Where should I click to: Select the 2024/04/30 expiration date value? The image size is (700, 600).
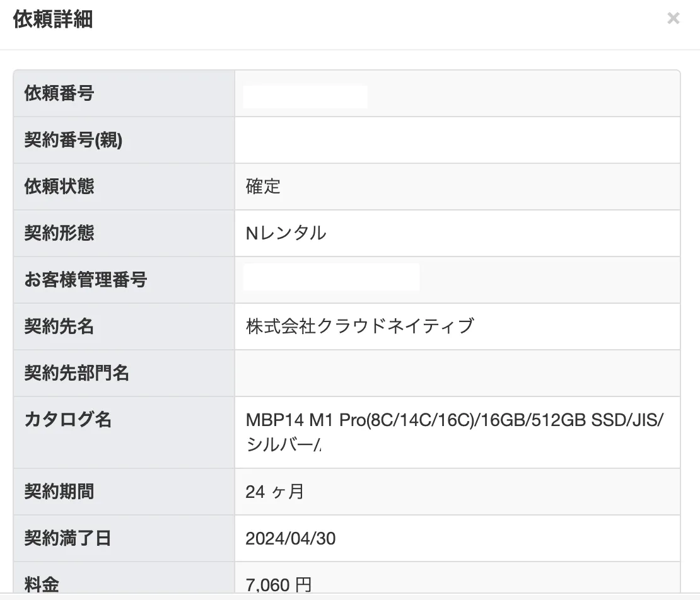290,538
